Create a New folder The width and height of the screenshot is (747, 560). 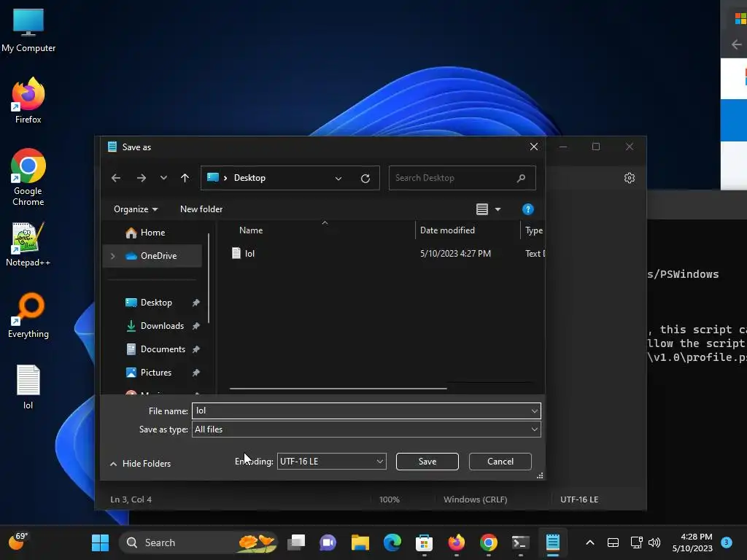201,209
